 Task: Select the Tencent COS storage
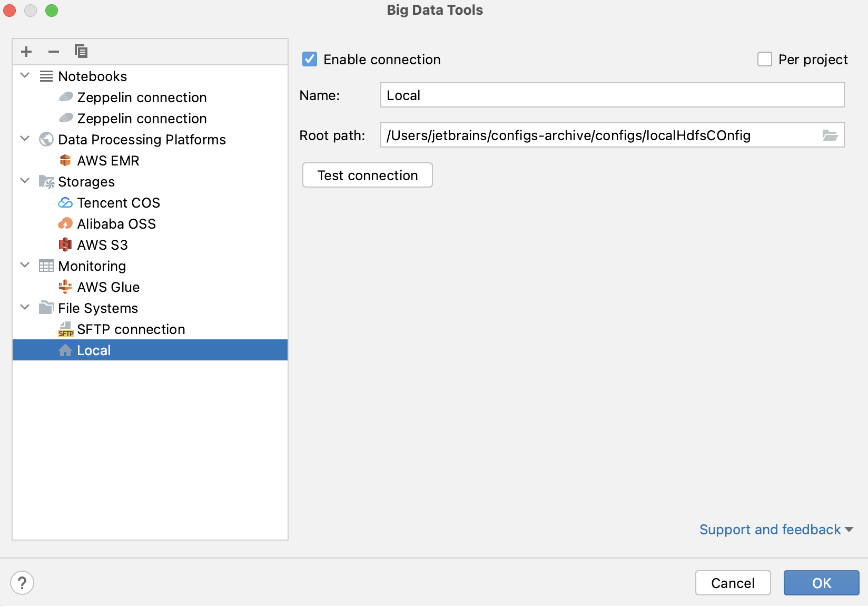coord(118,203)
